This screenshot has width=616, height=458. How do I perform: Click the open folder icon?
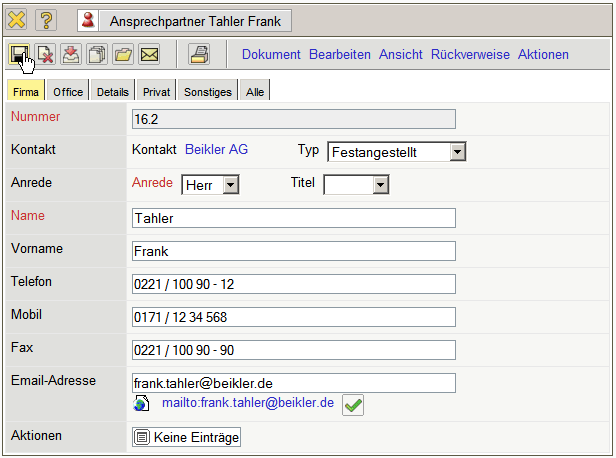pyautogui.click(x=123, y=54)
